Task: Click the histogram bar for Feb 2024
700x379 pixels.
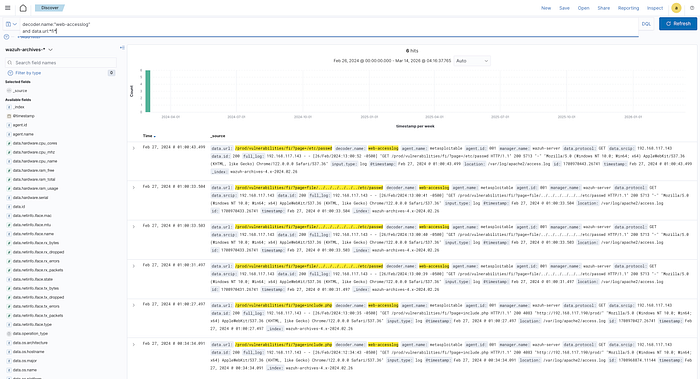Action: pos(148,91)
